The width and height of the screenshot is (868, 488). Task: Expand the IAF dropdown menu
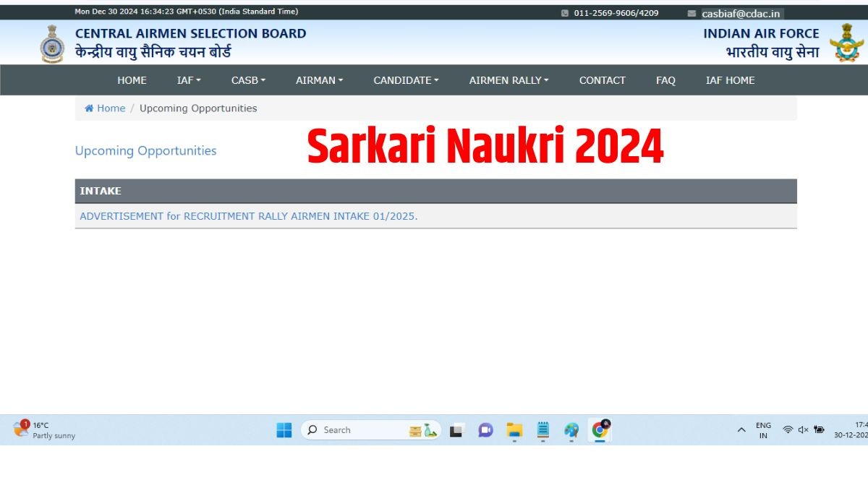coord(189,80)
